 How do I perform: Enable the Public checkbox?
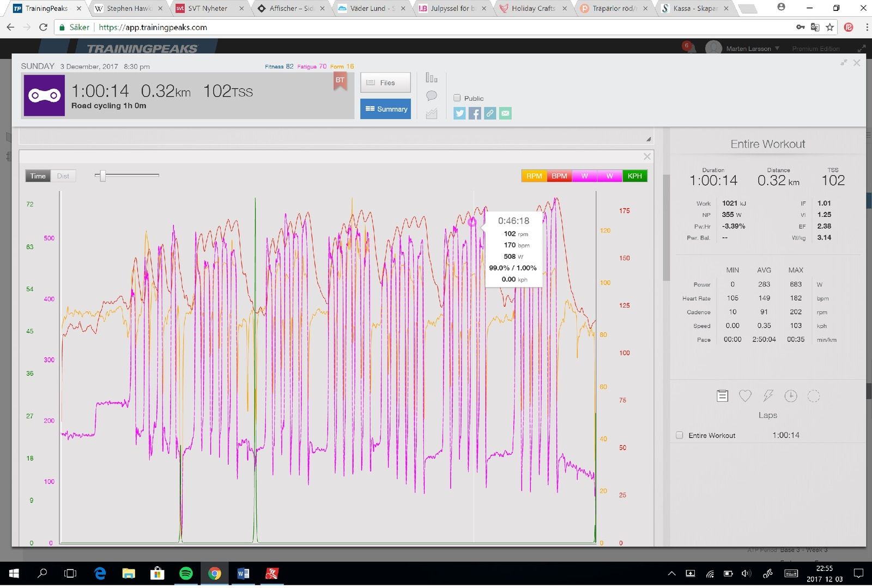457,98
